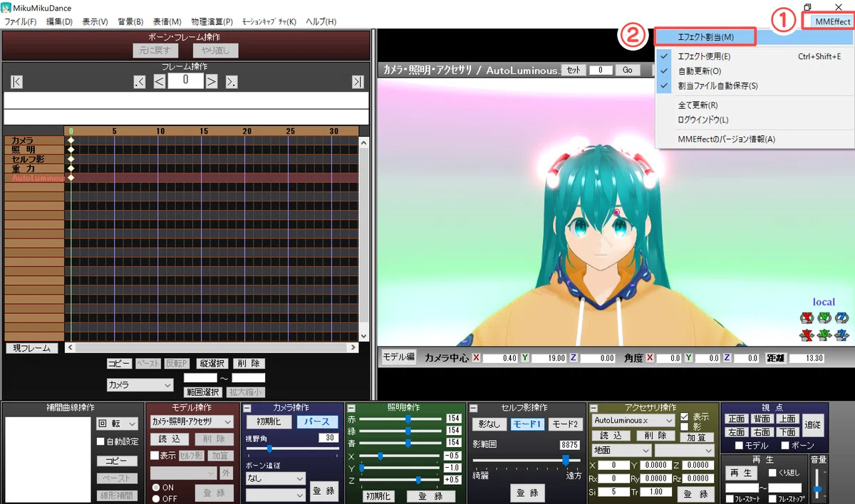Open the カメラ・照明・アクセサリ model dropdown
This screenshot has width=855, height=504.
[192, 422]
